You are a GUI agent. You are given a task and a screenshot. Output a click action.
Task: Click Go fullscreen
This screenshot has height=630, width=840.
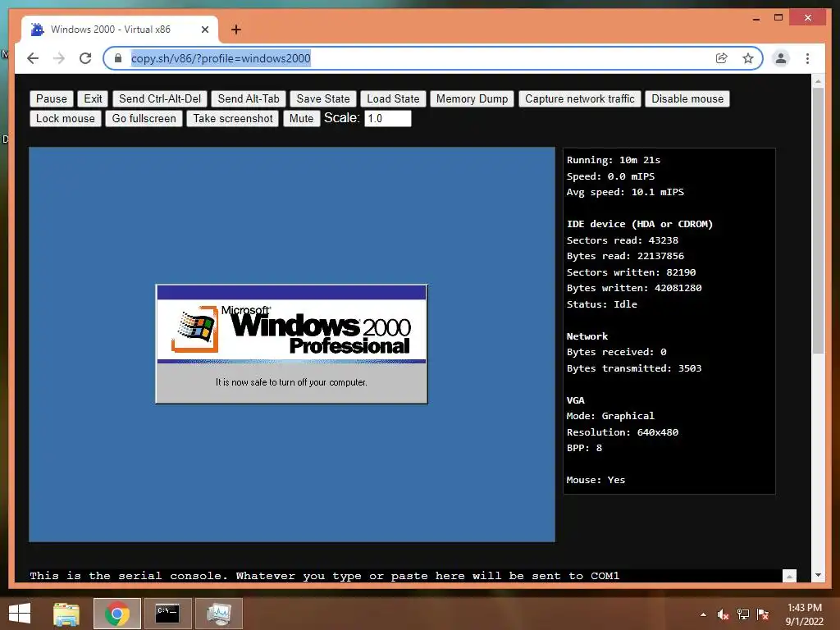coord(144,118)
